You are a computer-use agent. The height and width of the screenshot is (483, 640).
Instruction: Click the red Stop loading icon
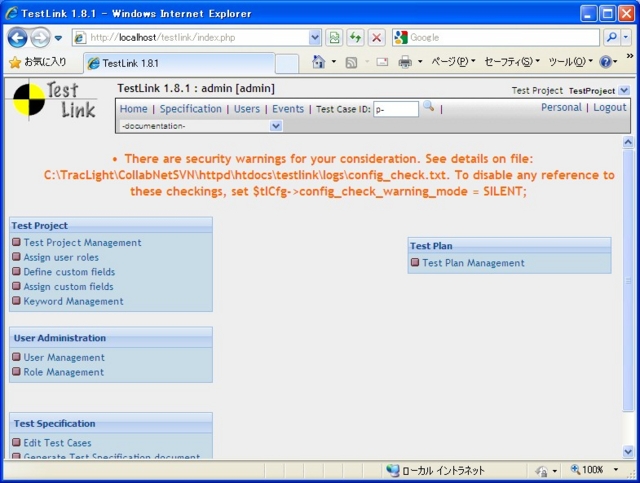point(377,38)
